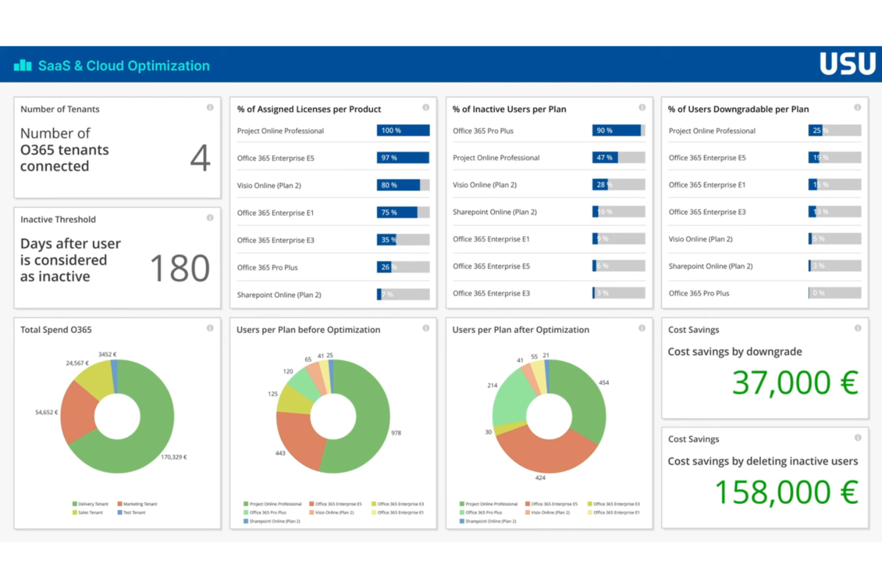The width and height of the screenshot is (882, 588).
Task: Open info icon on Number of Tenants card
Action: 210,108
